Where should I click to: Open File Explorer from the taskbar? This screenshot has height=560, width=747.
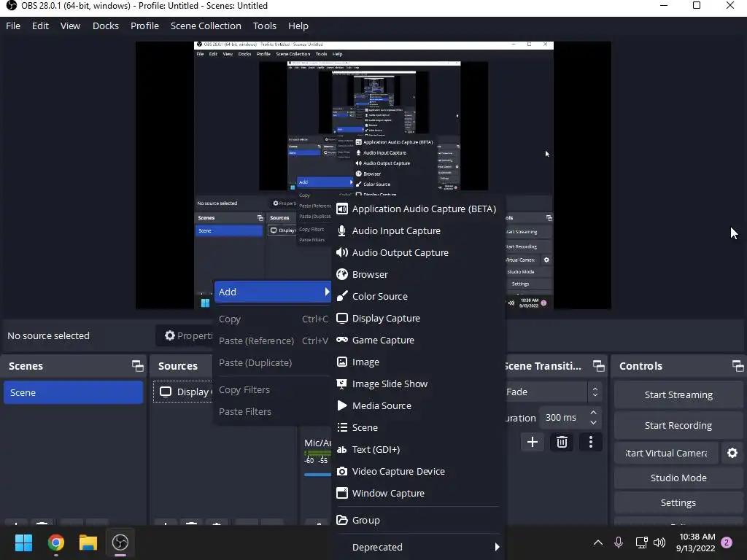click(x=88, y=542)
